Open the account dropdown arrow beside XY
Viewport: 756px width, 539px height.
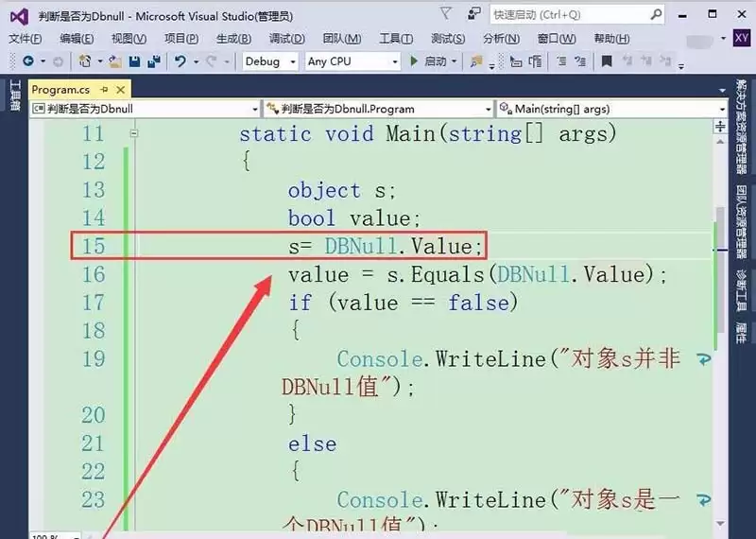(723, 38)
